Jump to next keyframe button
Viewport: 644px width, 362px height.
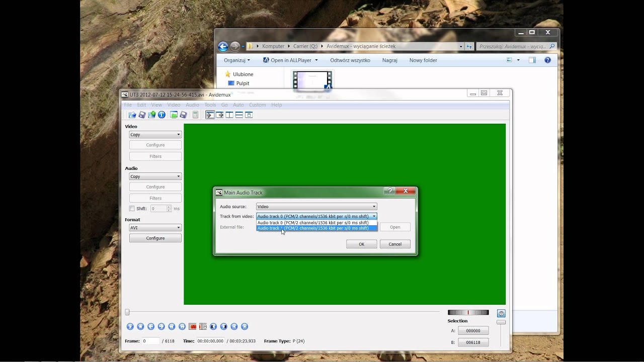(x=182, y=327)
